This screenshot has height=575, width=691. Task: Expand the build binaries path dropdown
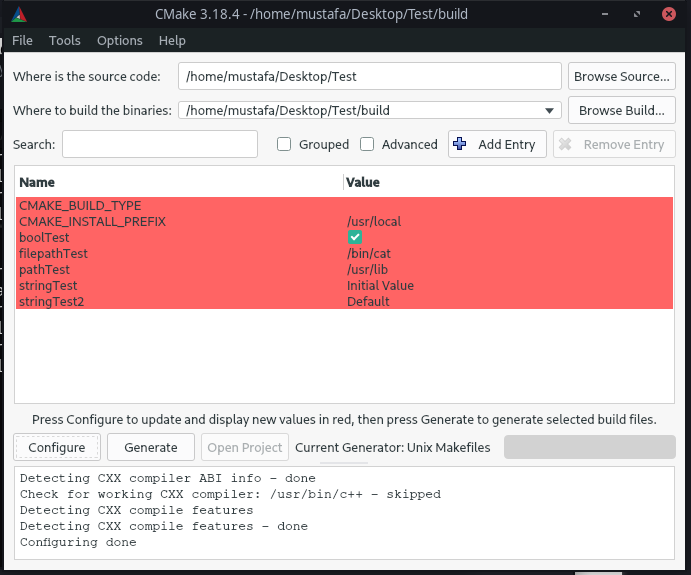click(549, 111)
